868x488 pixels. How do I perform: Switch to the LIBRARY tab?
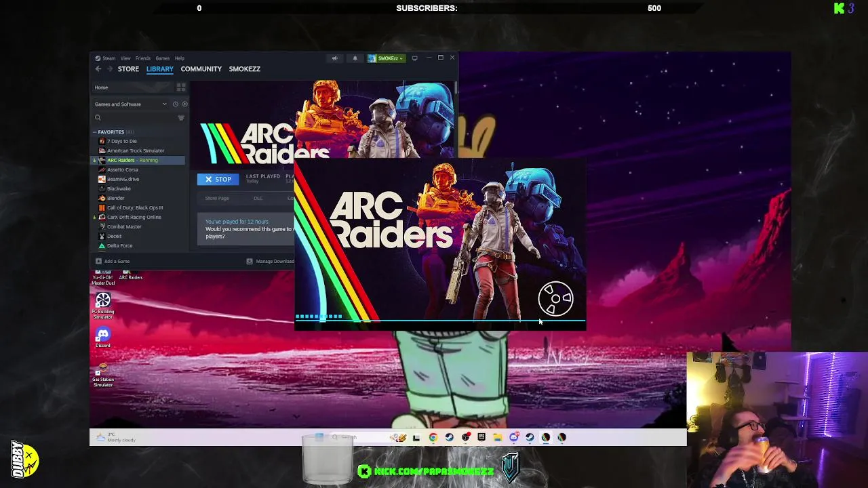[160, 69]
